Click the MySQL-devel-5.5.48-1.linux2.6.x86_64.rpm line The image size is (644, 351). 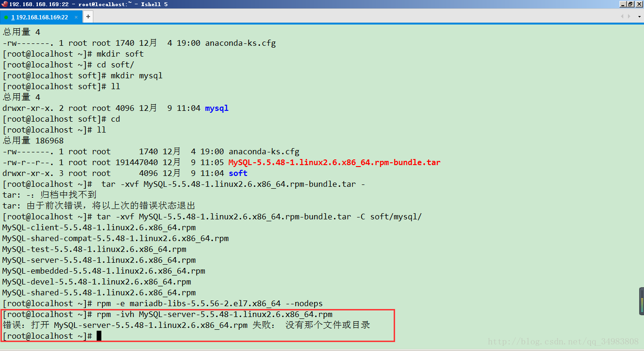pos(96,282)
